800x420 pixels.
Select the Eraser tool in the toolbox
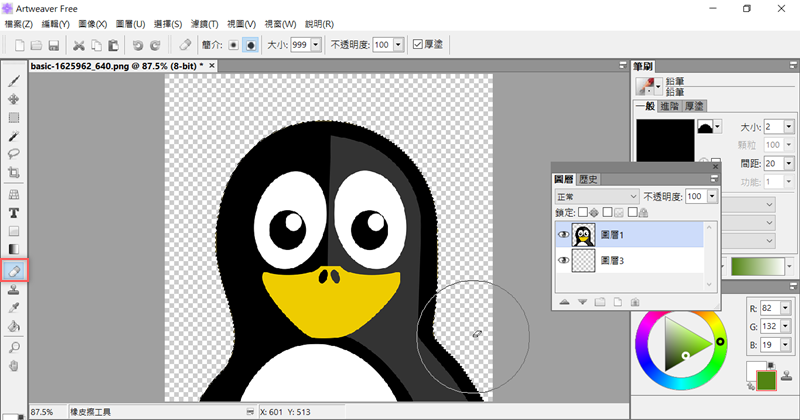pyautogui.click(x=15, y=270)
